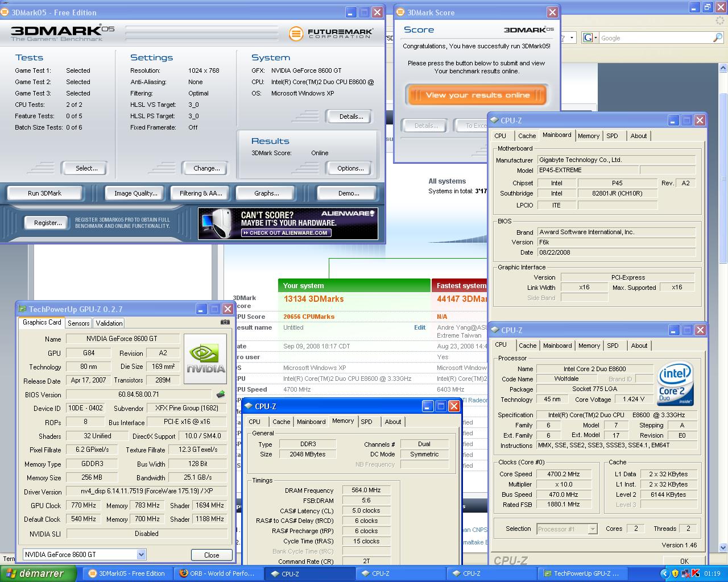Open About tab in CPU-Z Mainboard window

pos(638,136)
